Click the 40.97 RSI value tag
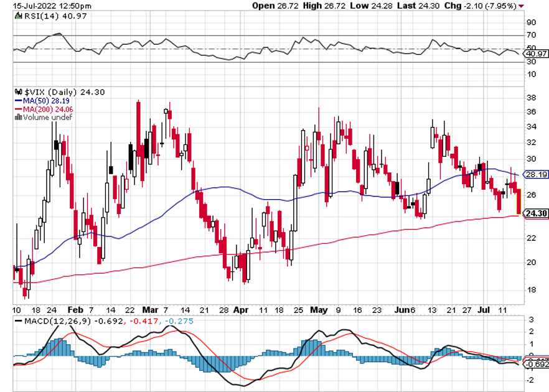This screenshot has height=392, width=549. [536, 54]
